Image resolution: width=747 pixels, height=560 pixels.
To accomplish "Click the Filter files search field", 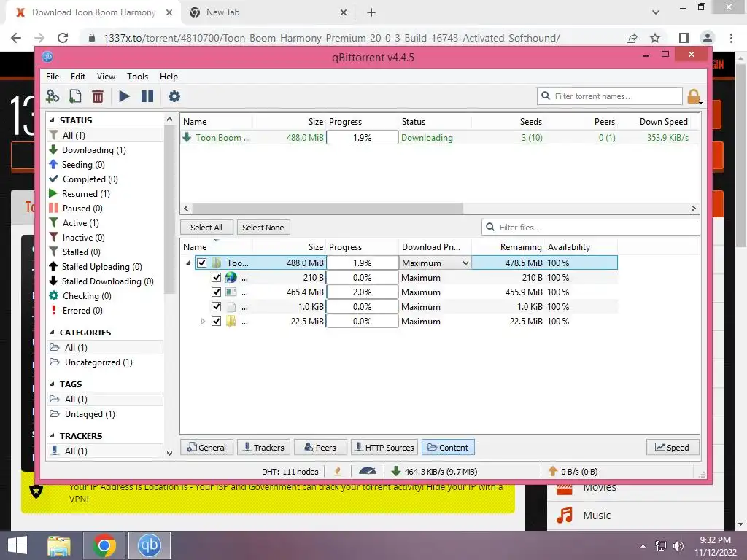I will click(591, 227).
